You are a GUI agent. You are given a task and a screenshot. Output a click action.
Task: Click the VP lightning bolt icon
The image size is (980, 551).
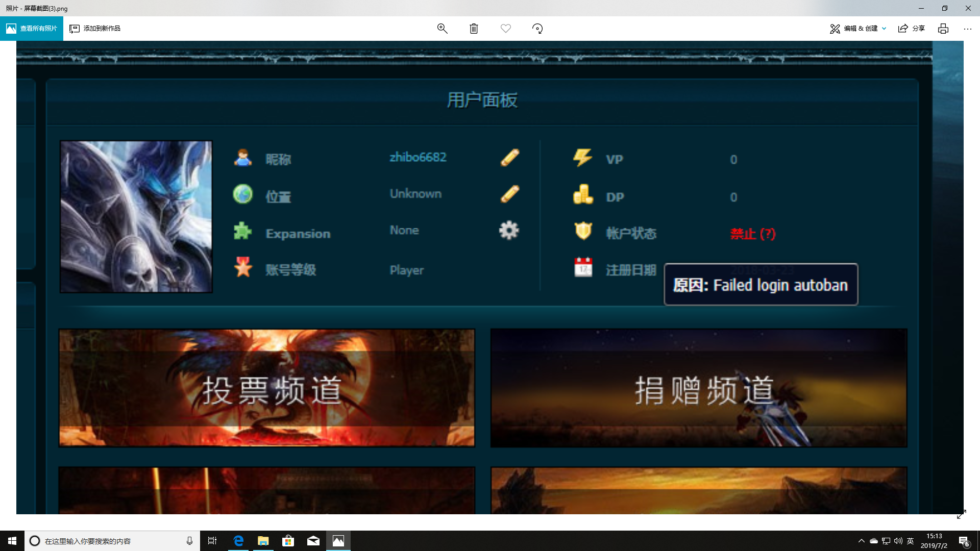582,159
